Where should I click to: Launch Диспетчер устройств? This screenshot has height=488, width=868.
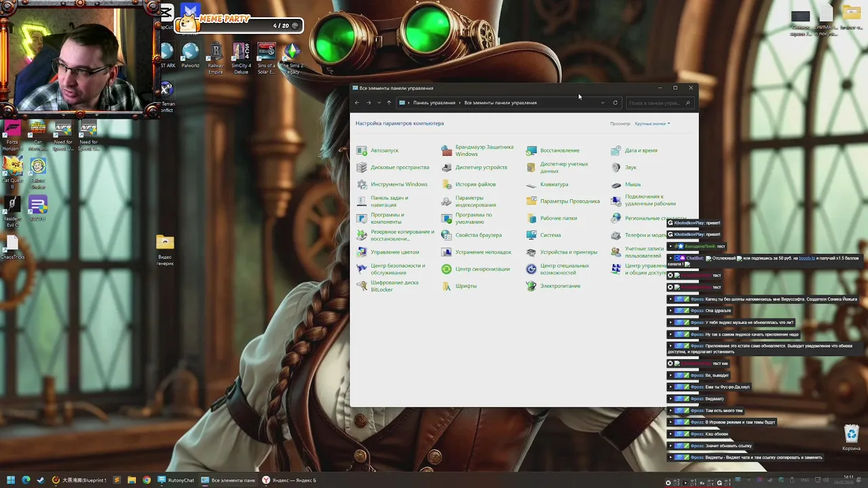(x=474, y=167)
